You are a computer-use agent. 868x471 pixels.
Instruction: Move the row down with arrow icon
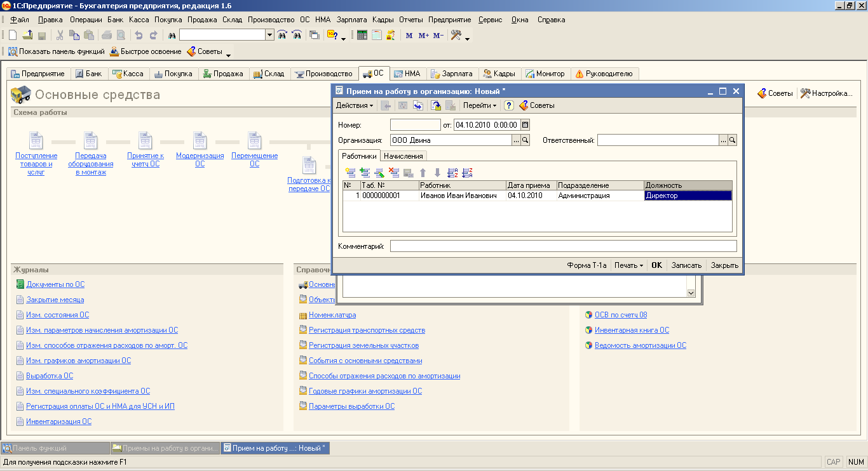click(437, 173)
